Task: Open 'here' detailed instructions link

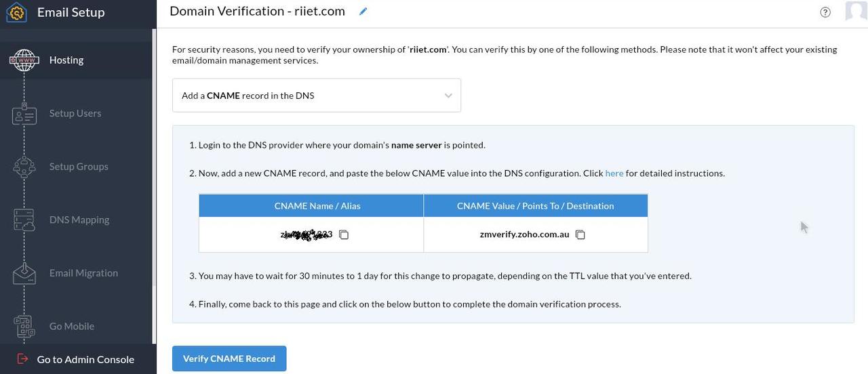Action: (x=614, y=173)
